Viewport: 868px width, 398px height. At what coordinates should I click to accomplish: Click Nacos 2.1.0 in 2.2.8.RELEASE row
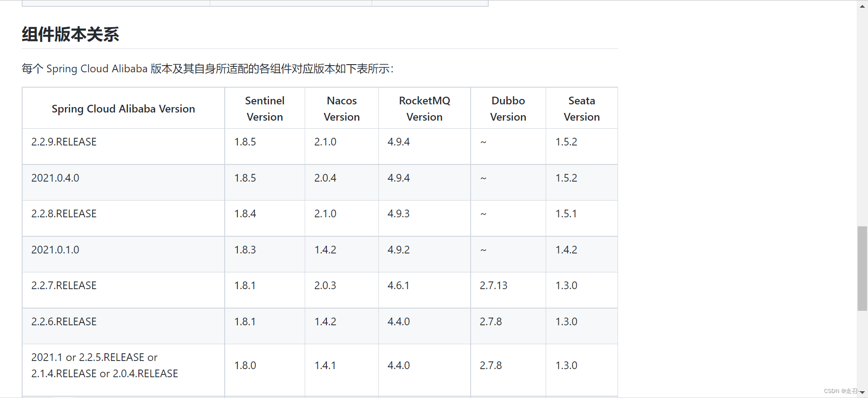325,214
